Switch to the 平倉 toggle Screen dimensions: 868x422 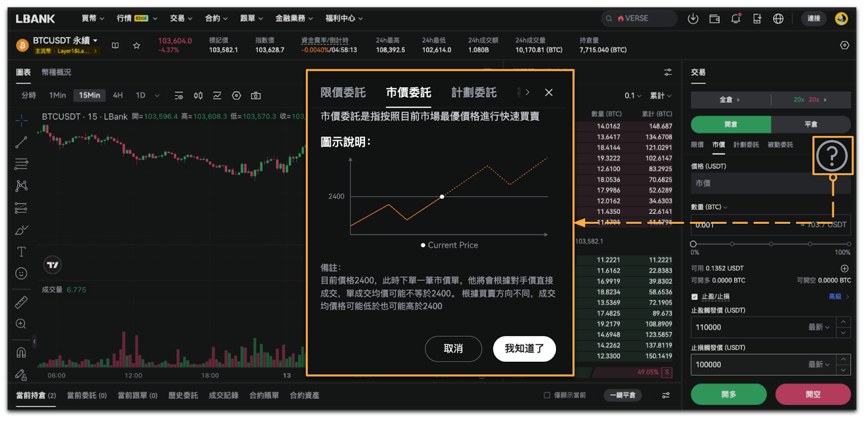point(810,124)
